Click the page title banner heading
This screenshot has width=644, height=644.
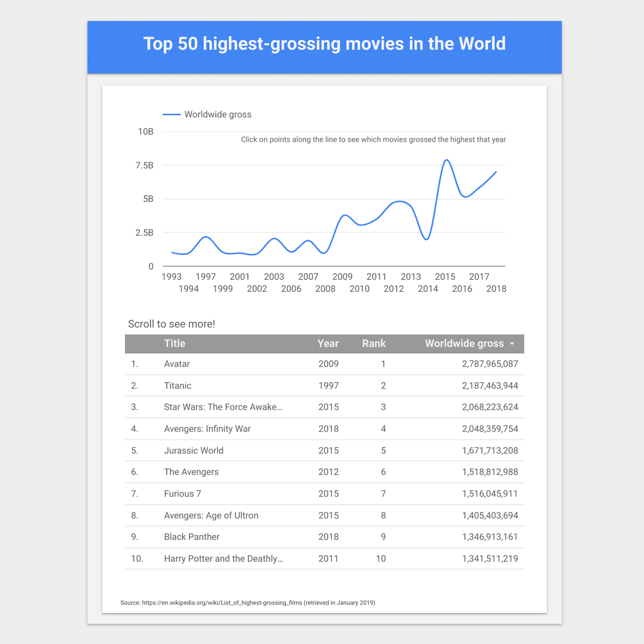click(324, 44)
